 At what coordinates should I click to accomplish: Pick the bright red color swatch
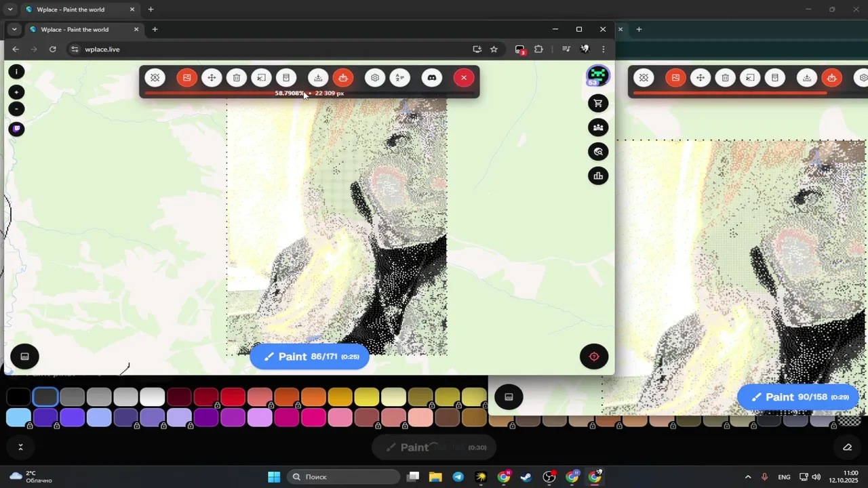click(x=233, y=396)
